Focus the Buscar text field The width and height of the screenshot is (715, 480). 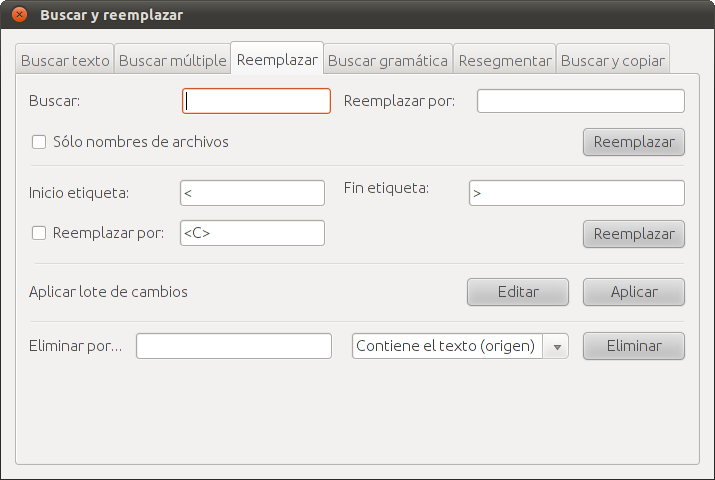256,101
